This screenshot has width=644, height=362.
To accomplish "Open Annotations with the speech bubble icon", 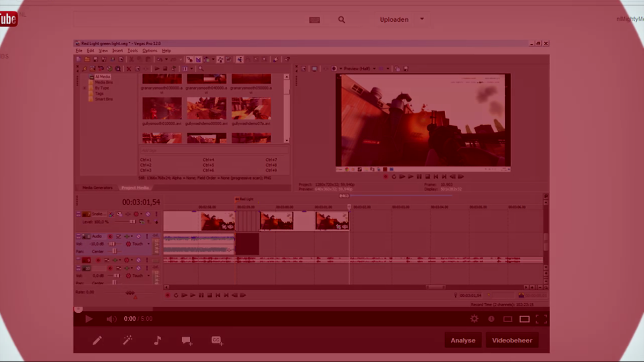I will (187, 340).
